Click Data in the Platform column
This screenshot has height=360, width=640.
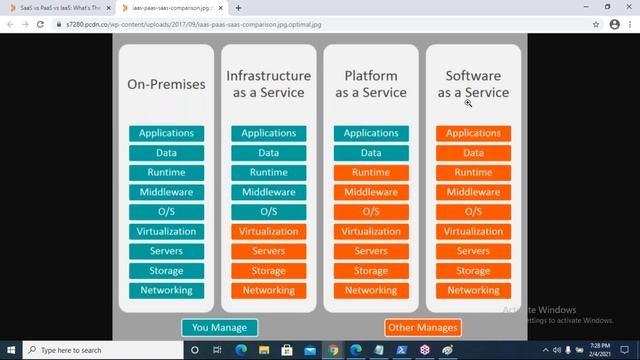[x=371, y=153]
